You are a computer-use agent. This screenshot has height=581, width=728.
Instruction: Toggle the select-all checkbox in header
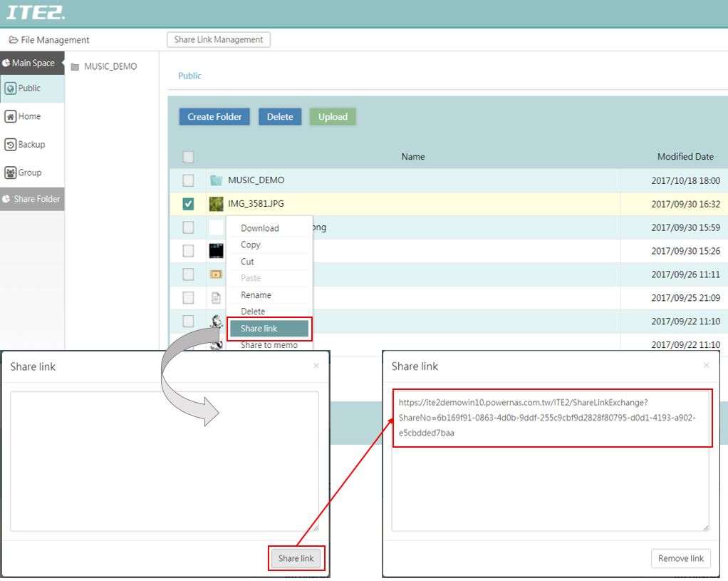(188, 157)
